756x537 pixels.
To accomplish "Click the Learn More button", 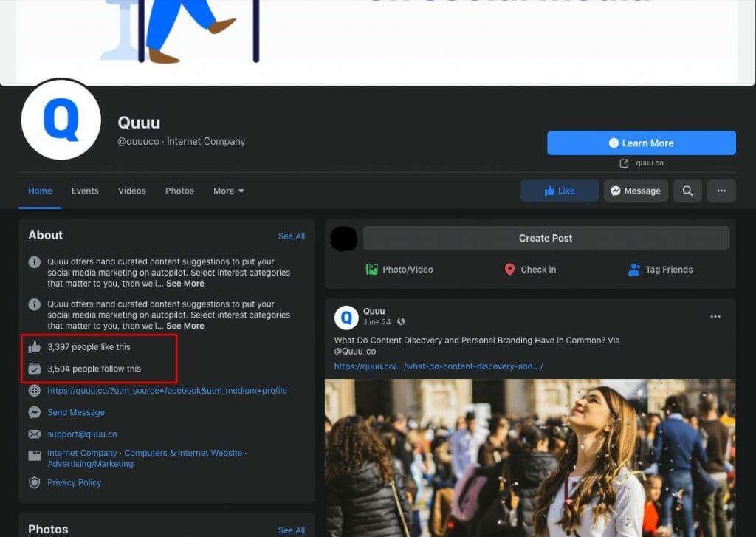I will (x=642, y=143).
